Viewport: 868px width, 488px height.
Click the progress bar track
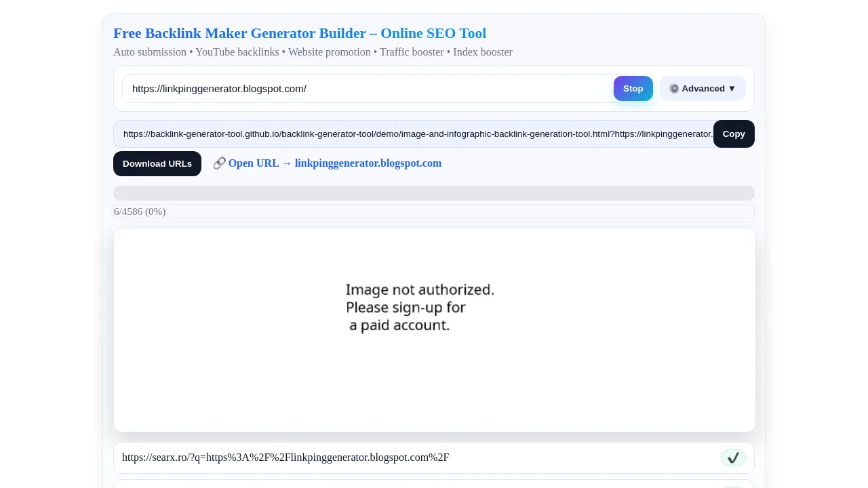[x=434, y=193]
